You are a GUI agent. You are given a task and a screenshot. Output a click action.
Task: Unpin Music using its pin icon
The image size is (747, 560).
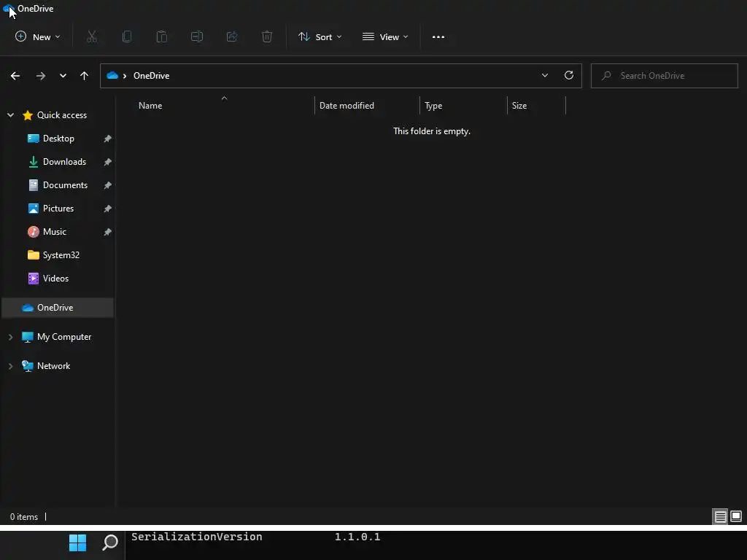tap(108, 232)
